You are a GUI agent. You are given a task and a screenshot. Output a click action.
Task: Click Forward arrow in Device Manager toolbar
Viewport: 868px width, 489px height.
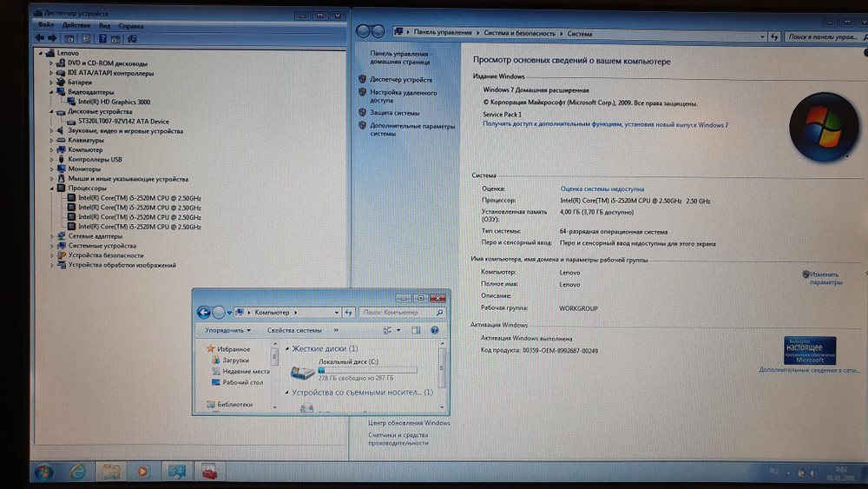click(53, 38)
